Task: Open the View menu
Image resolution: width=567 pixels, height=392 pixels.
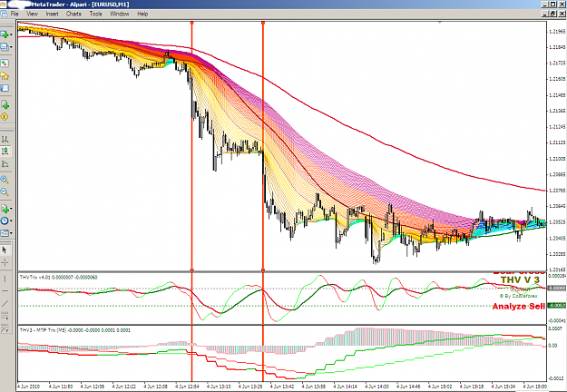Action: pyautogui.click(x=32, y=14)
